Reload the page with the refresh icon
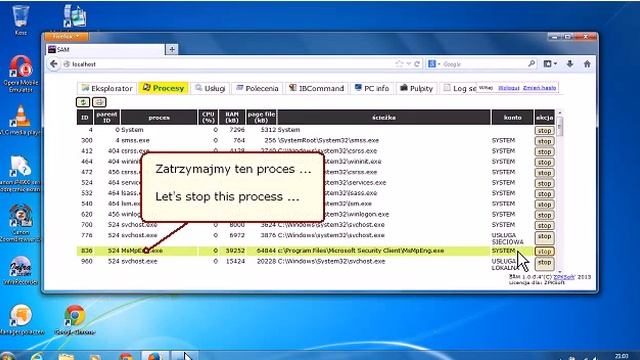The height and width of the screenshot is (360, 640). click(417, 64)
